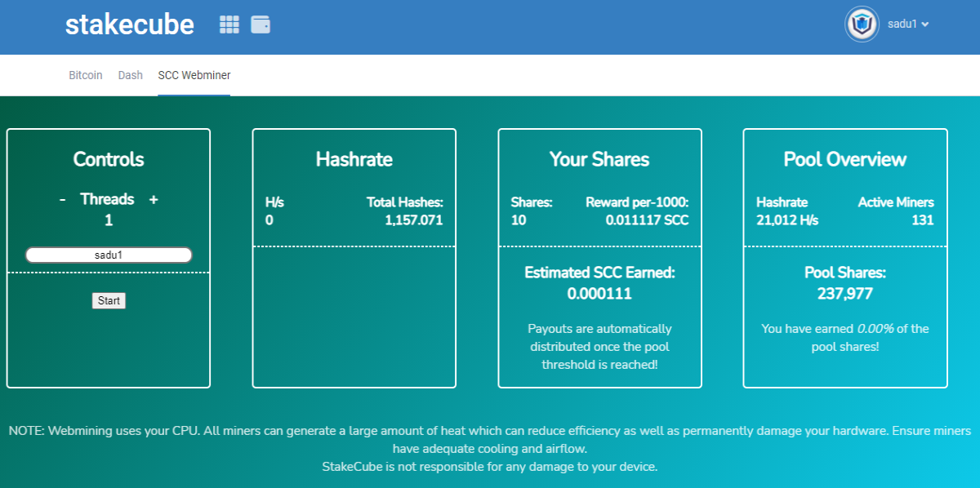This screenshot has height=488, width=980.
Task: Click Pool Shares value 237,977
Action: 845,294
